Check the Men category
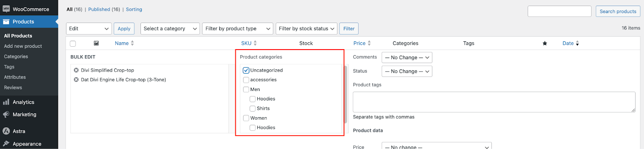Image resolution: width=644 pixels, height=149 pixels. (x=246, y=89)
